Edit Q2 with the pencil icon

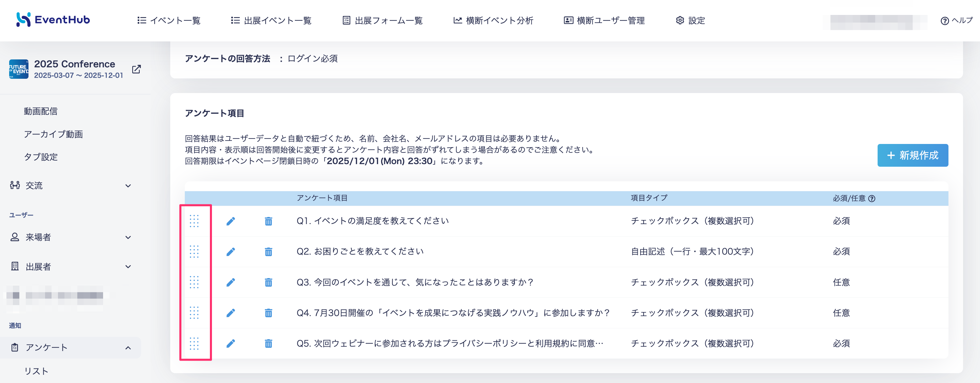(x=231, y=252)
